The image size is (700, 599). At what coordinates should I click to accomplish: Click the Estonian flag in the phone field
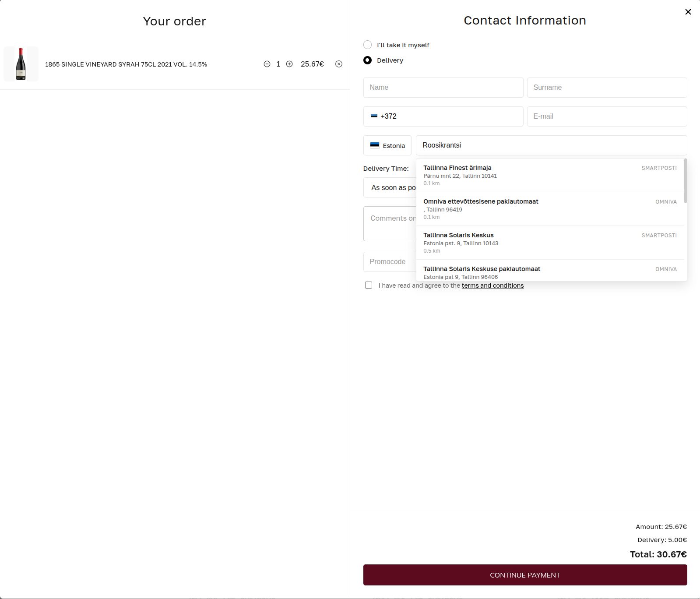pos(374,116)
